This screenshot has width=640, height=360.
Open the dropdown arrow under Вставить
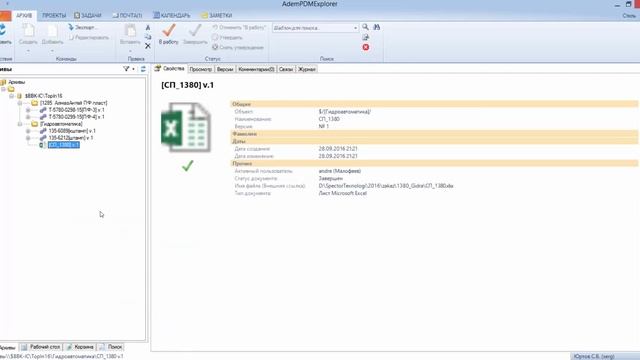coord(130,51)
